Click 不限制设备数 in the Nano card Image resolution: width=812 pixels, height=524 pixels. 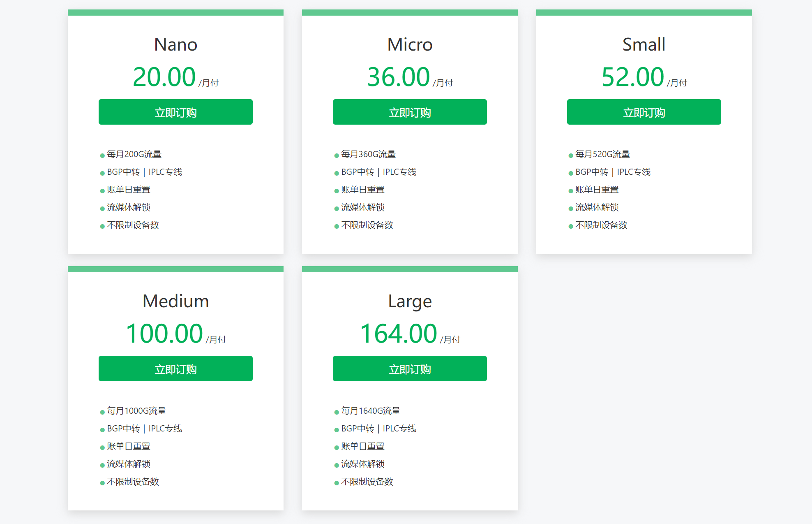[133, 225]
